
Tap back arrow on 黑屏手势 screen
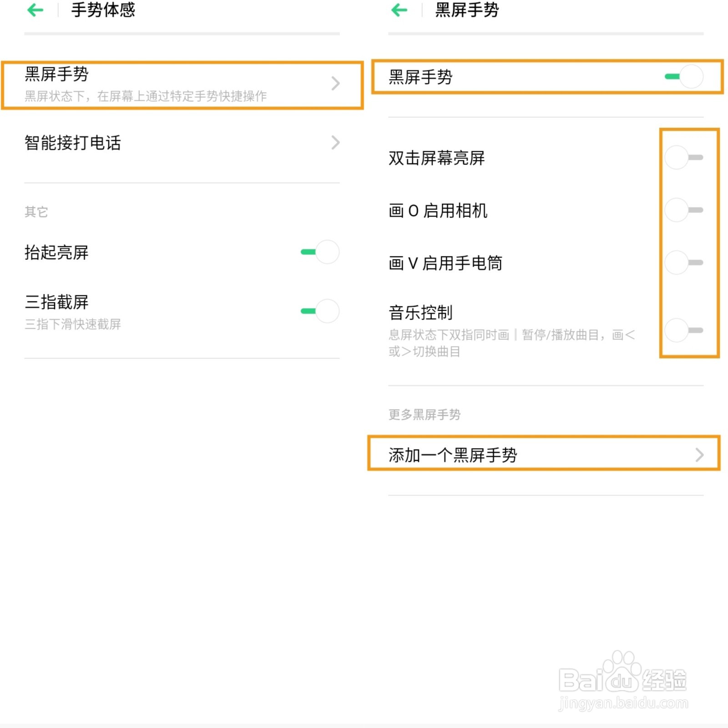pyautogui.click(x=399, y=10)
